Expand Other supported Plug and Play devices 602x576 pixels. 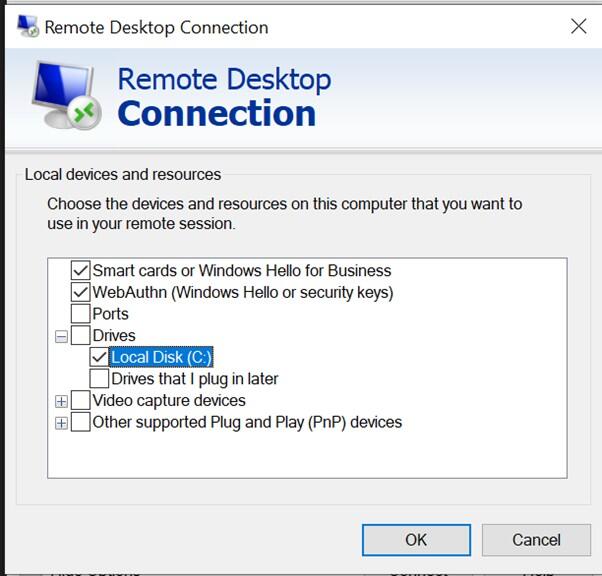coord(61,423)
